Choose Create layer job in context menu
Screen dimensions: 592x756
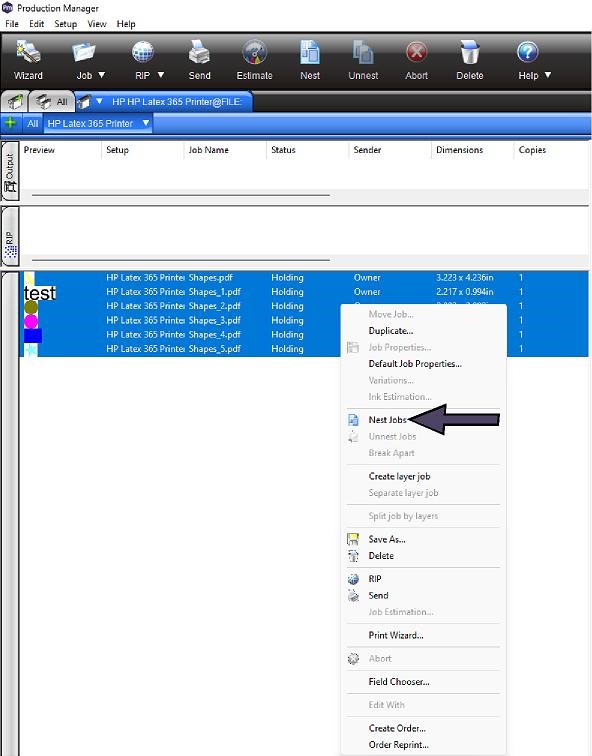click(x=399, y=476)
